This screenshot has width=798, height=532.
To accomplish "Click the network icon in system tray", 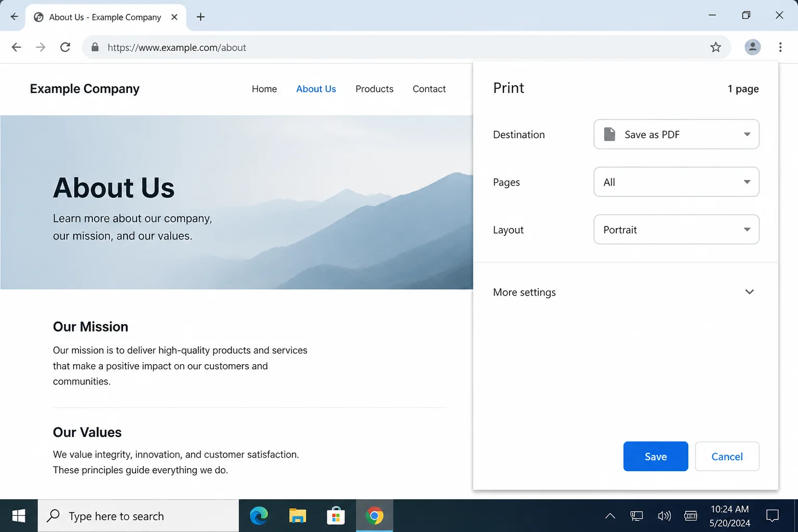I will pos(636,516).
